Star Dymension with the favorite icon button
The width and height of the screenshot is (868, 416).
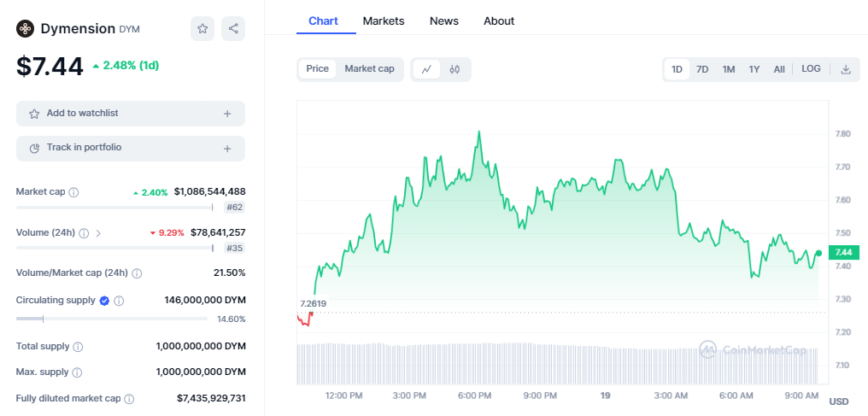click(202, 29)
